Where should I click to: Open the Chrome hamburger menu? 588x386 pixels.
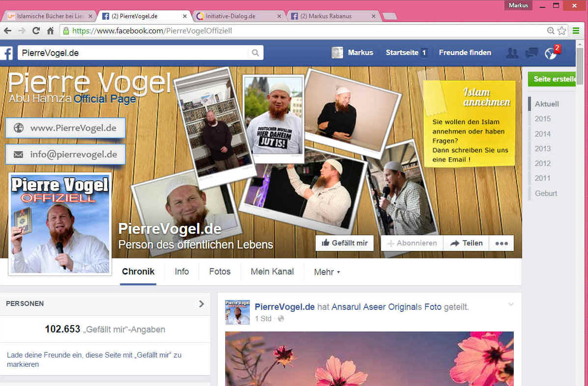click(576, 31)
